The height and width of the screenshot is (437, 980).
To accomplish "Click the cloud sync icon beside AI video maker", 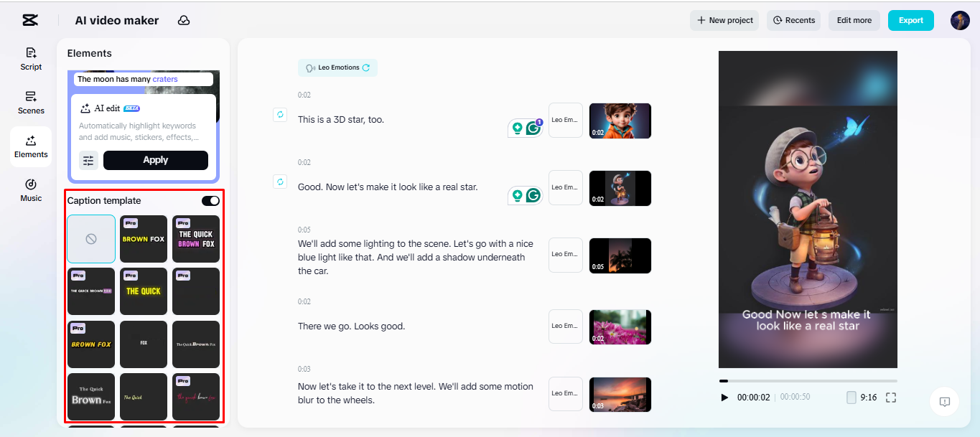I will click(x=184, y=20).
